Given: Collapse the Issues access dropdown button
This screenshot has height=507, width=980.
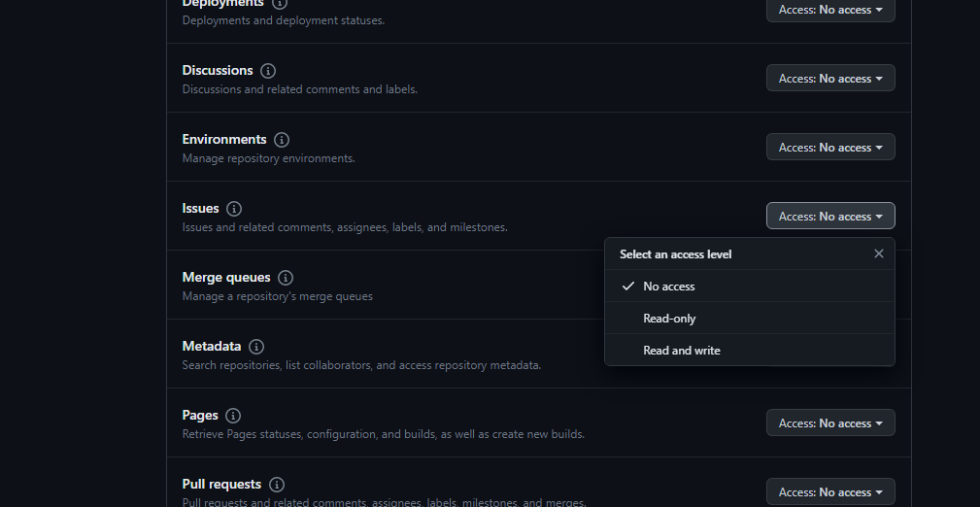Looking at the screenshot, I should 830,217.
